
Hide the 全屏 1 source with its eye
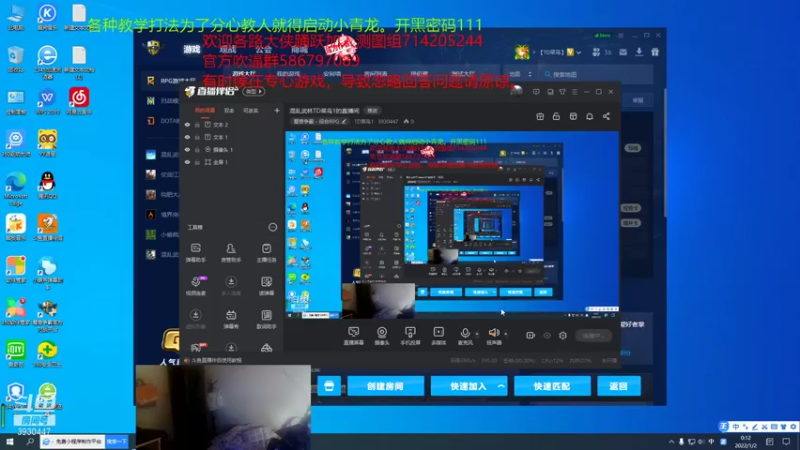point(187,162)
